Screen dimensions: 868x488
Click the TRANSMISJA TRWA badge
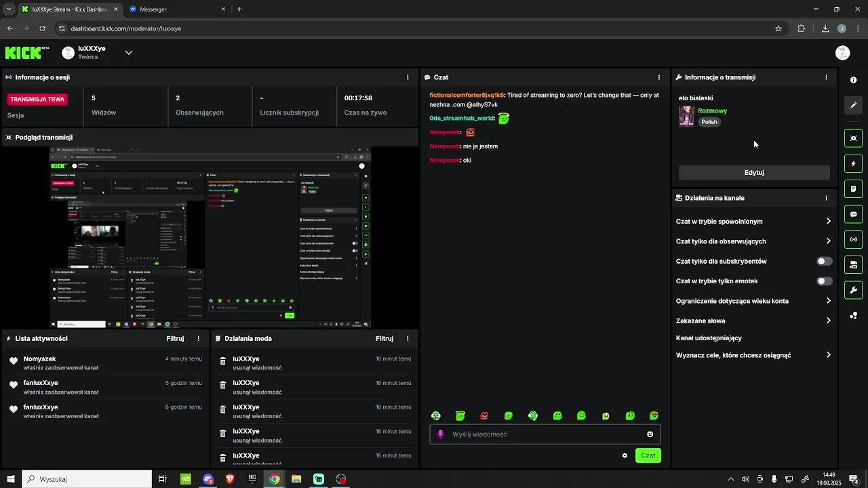click(x=37, y=99)
